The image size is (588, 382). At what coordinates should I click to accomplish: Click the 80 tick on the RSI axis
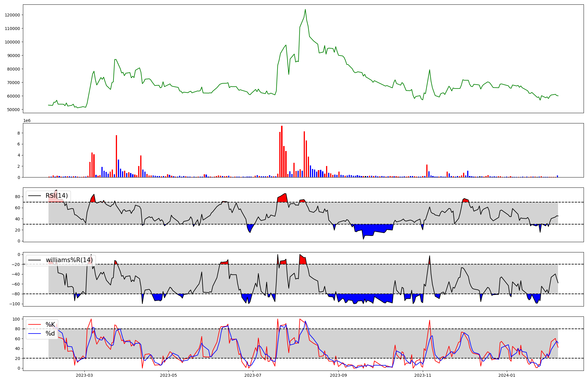(x=18, y=197)
